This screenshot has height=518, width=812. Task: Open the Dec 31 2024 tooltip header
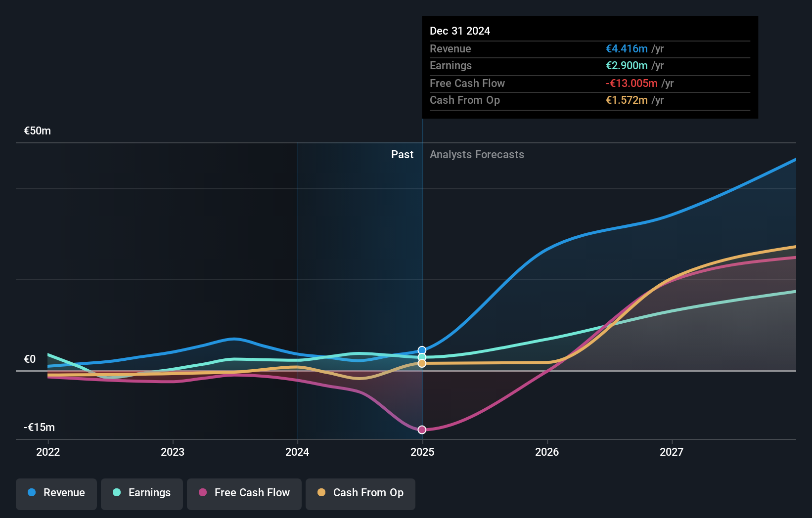[460, 31]
